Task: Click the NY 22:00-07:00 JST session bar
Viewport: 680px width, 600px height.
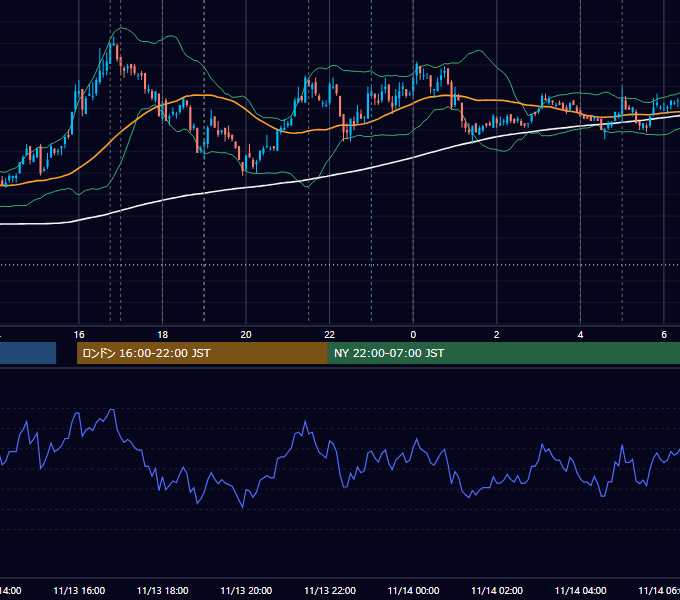Action: click(503, 353)
